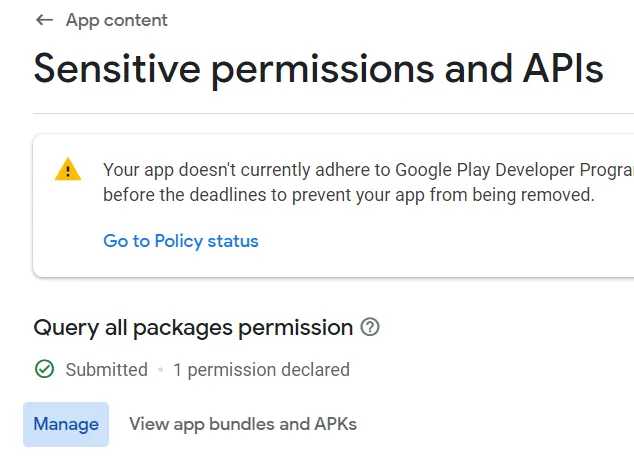Click the Query all packages permission heading

pos(193,328)
